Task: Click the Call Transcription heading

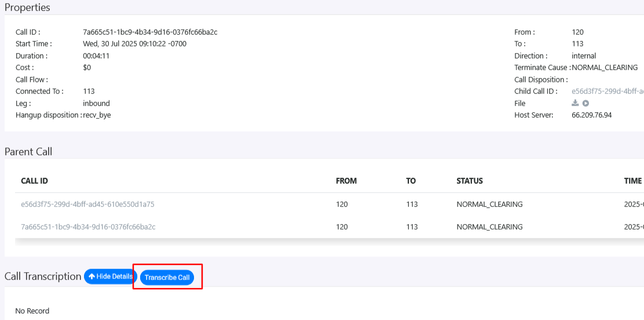Action: pyautogui.click(x=43, y=276)
